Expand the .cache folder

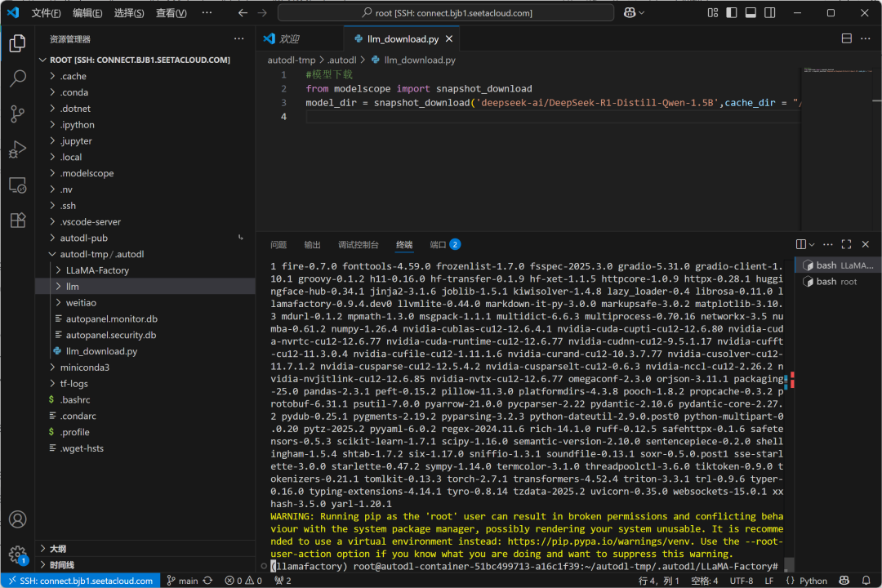tap(145, 76)
